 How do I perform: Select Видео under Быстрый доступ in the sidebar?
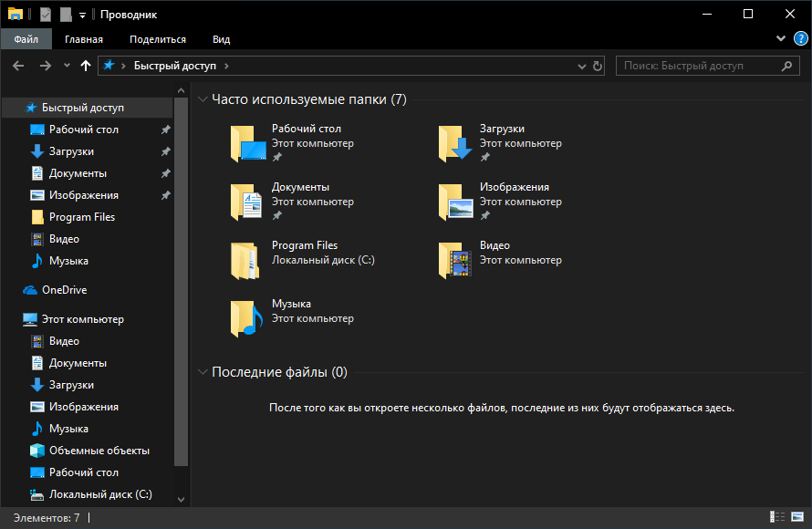pos(64,239)
